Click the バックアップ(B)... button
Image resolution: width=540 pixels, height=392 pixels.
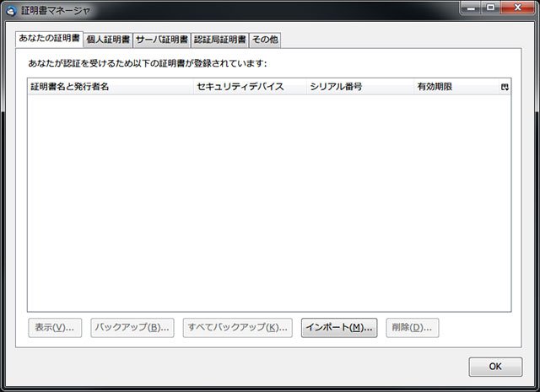[x=132, y=328]
